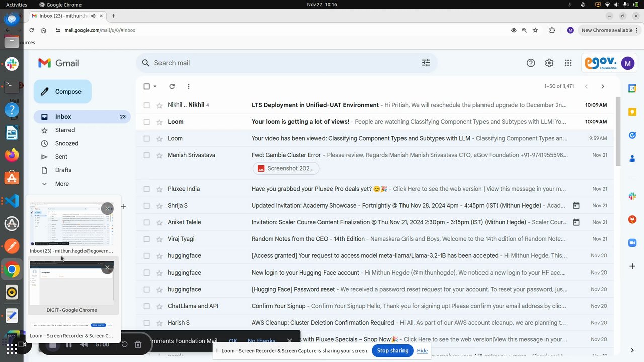Open the Inbox folder

(82, 117)
